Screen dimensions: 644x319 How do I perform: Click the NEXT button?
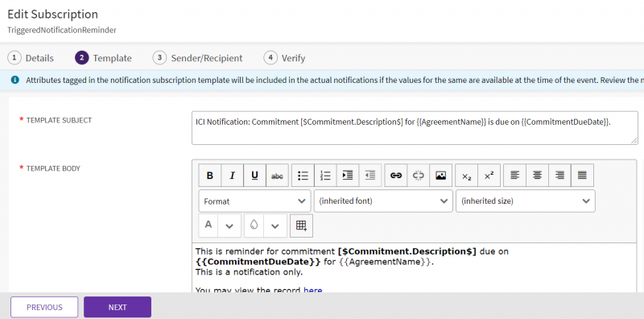118,307
